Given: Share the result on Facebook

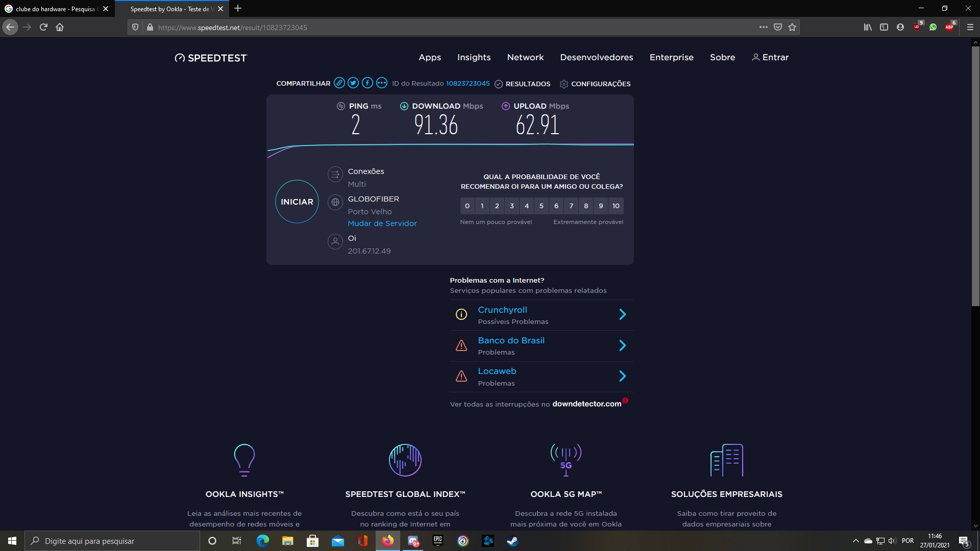Looking at the screenshot, I should pos(367,83).
